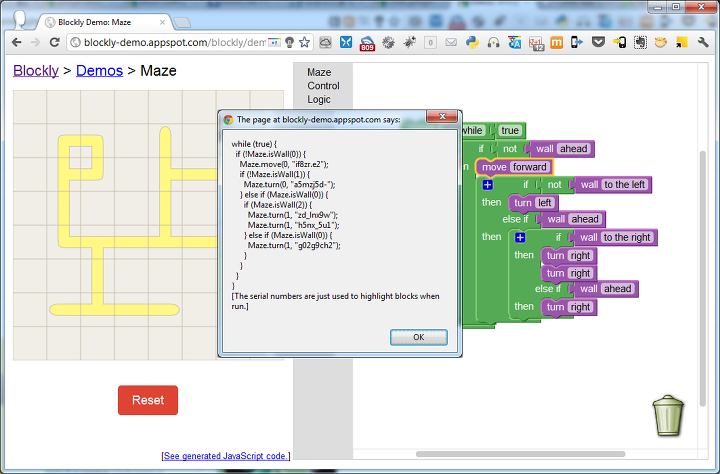Viewport: 720px width, 474px height.
Task: Click the lightbulb icon in address bar
Action: [x=289, y=43]
